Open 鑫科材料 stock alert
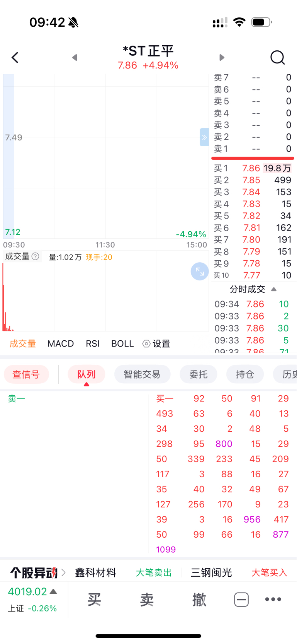297x644 pixels. [96, 572]
